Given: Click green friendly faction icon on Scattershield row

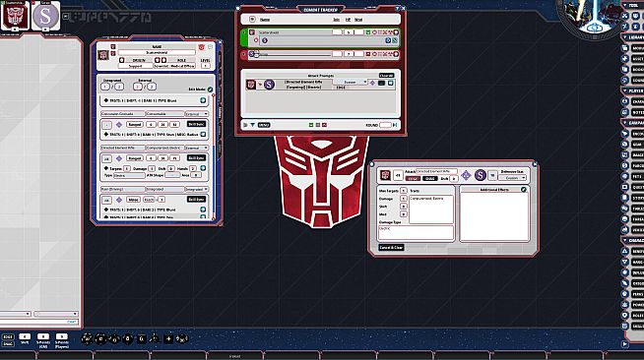Looking at the screenshot, I should [368, 32].
